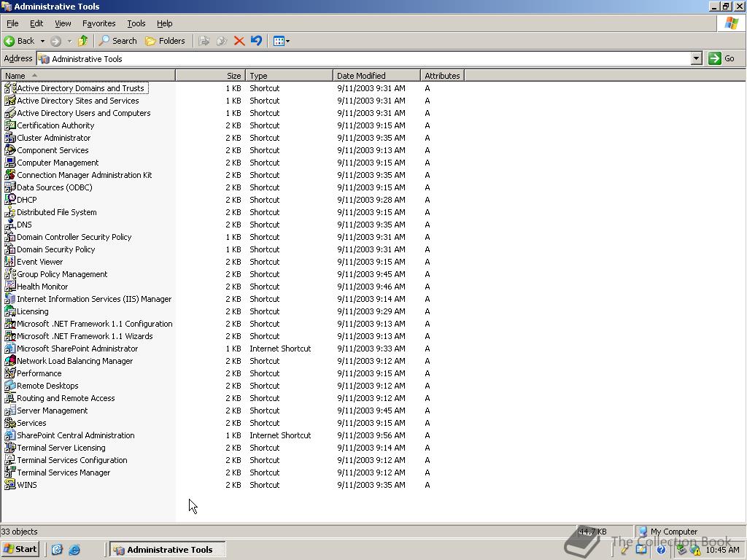Click the Undo toolbar icon
Screen dimensions: 747x560
[x=256, y=41]
